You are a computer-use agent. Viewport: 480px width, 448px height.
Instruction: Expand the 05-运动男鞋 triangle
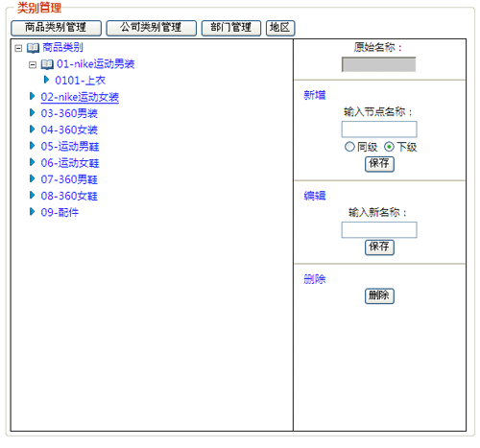click(x=32, y=146)
